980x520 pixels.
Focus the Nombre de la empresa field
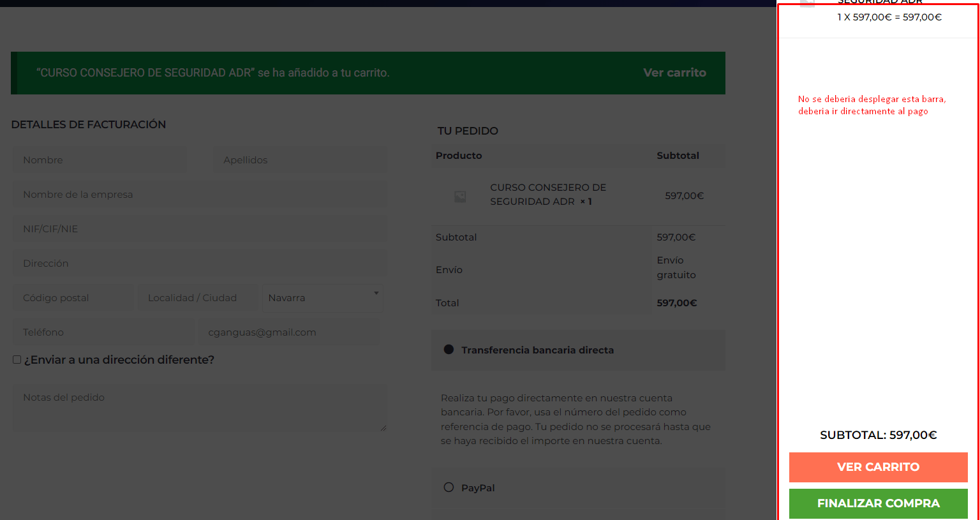coord(200,195)
